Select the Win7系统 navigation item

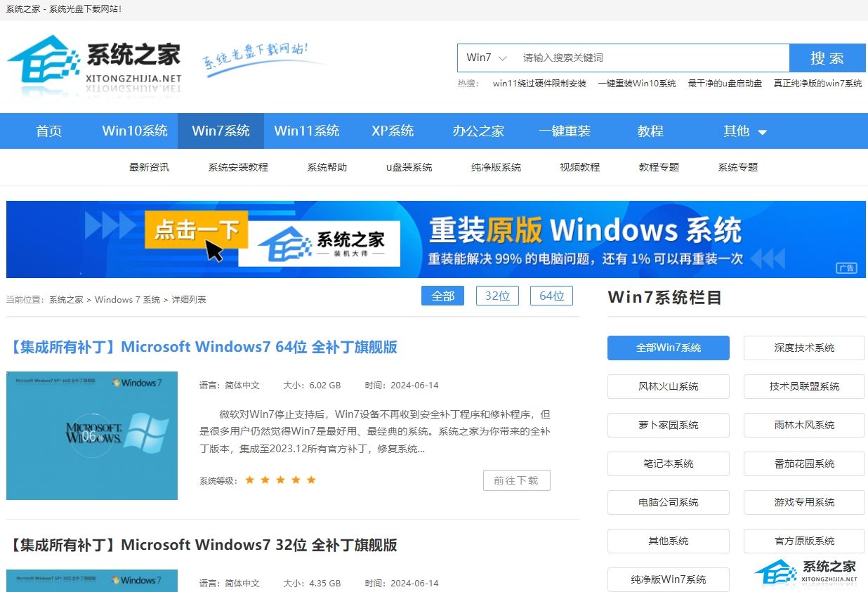tap(221, 131)
